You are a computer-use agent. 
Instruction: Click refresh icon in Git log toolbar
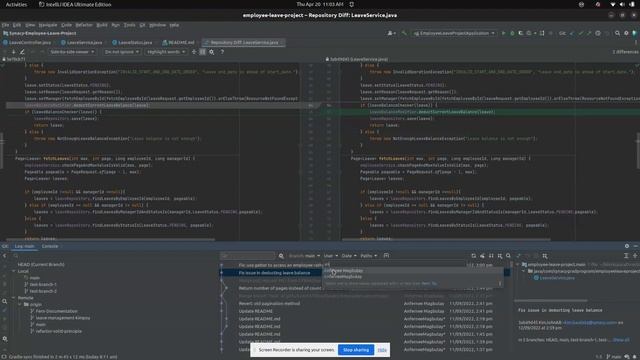click(x=473, y=256)
